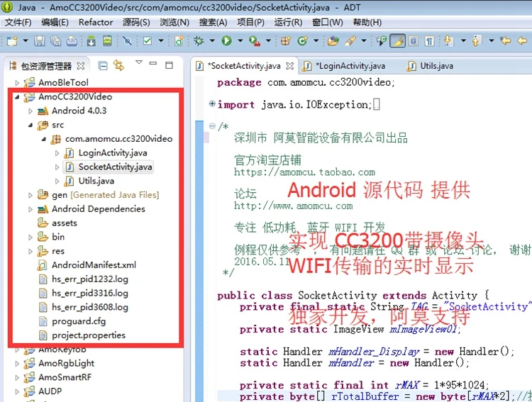Expand the gen Generated Java Files folder
532x402 pixels.
[31, 195]
